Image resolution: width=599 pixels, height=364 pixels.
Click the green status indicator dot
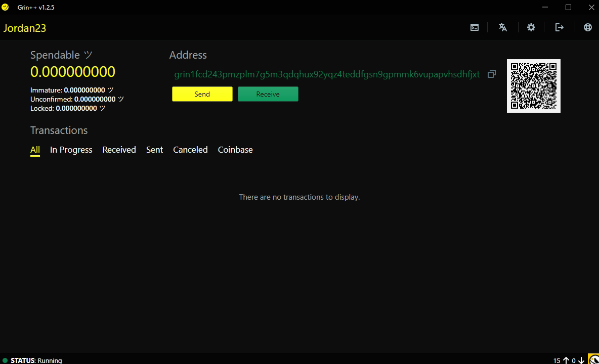pyautogui.click(x=5, y=360)
